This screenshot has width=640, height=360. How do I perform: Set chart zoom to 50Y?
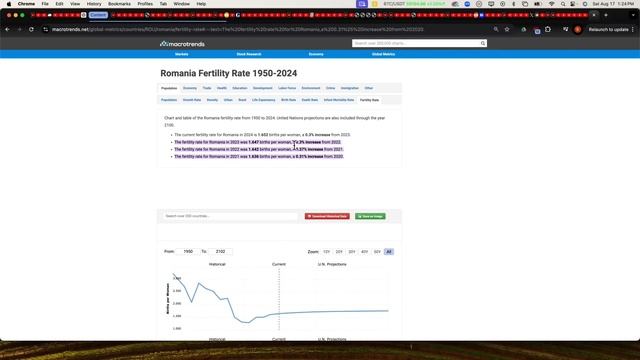(377, 252)
